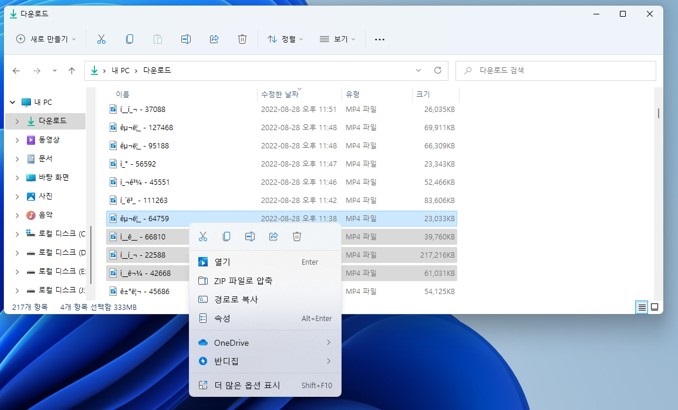
Task: Select 로컬 디스크 (C in the navigation pane
Action: pyautogui.click(x=62, y=234)
